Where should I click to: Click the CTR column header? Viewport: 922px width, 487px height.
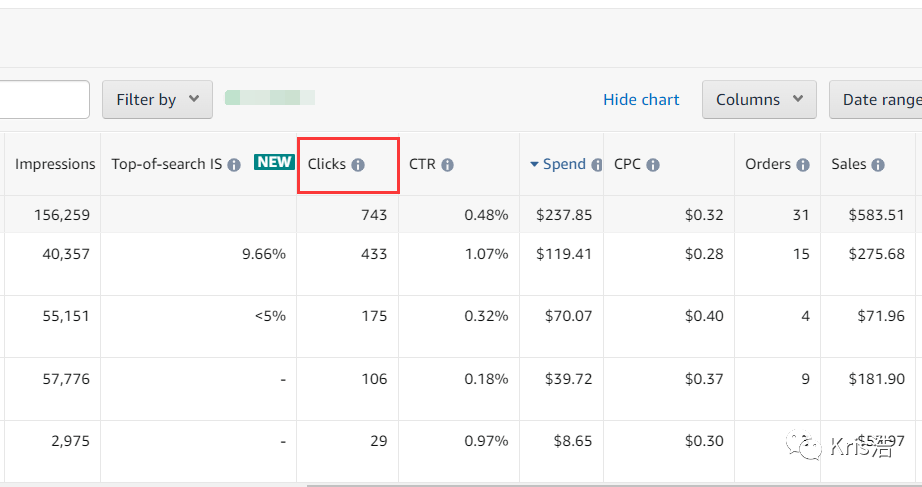pyautogui.click(x=422, y=164)
